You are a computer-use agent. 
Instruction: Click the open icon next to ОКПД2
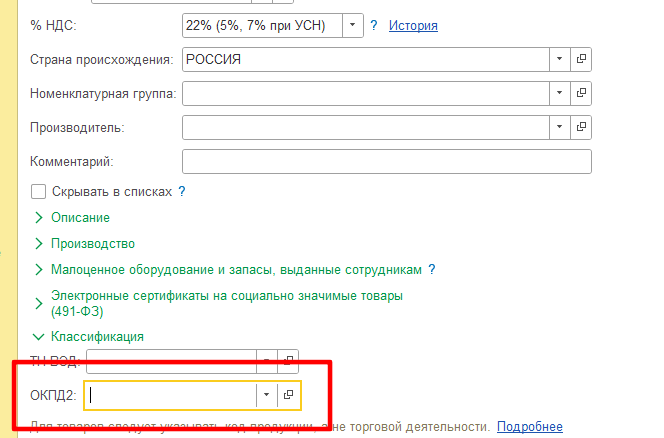(x=288, y=395)
